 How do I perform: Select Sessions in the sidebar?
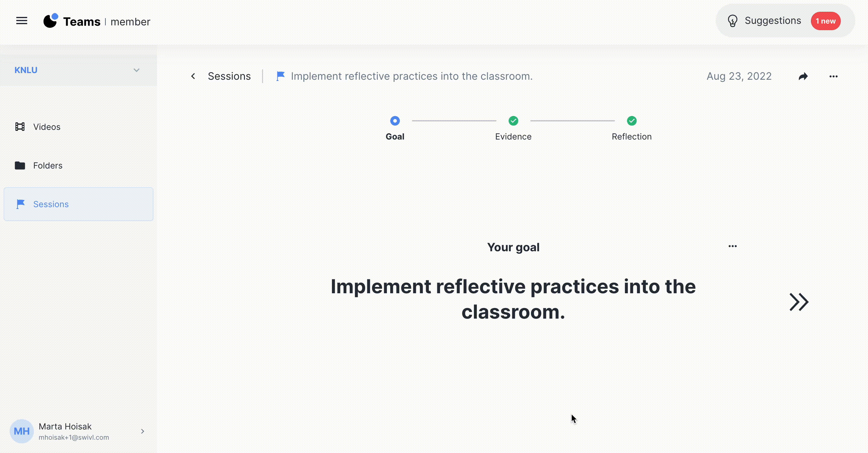tap(51, 204)
